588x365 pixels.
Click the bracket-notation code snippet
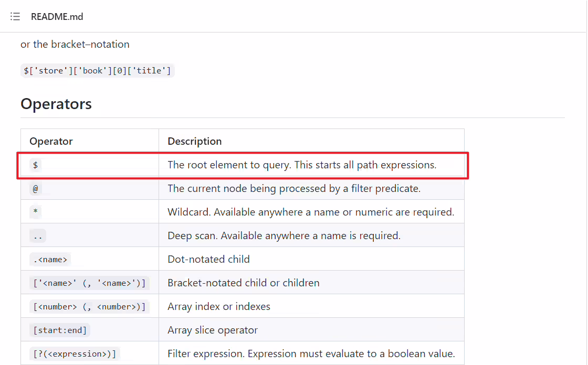(98, 70)
